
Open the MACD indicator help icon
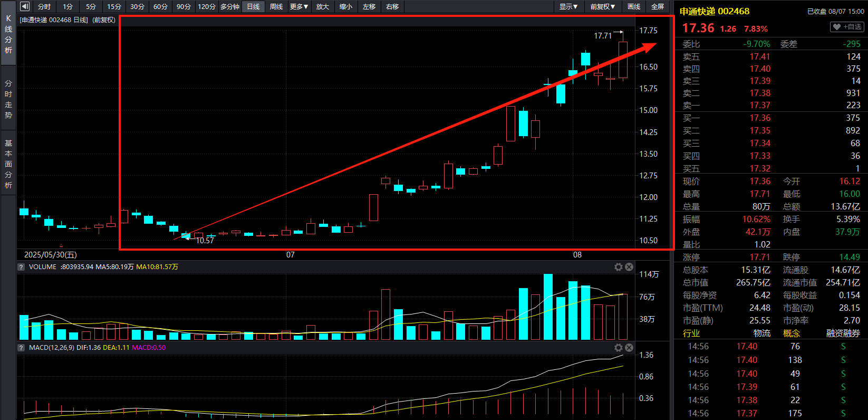coord(21,348)
